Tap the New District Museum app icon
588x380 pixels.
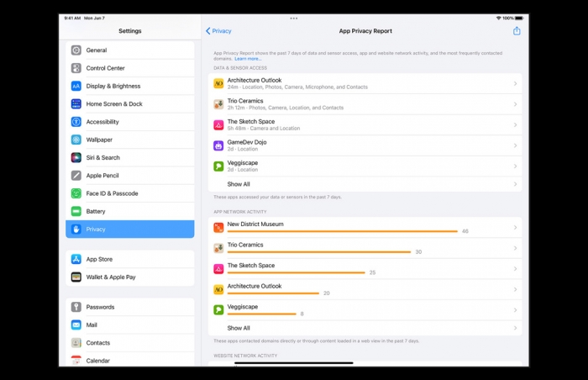point(218,228)
